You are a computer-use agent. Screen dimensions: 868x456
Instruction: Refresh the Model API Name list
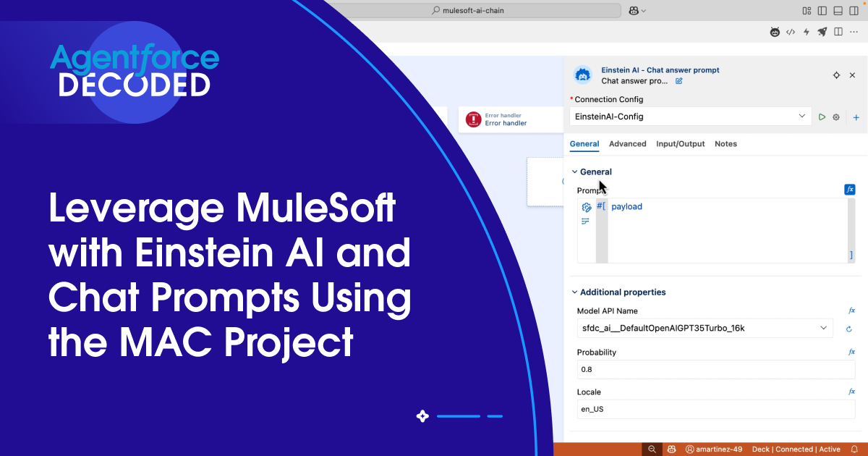click(849, 329)
